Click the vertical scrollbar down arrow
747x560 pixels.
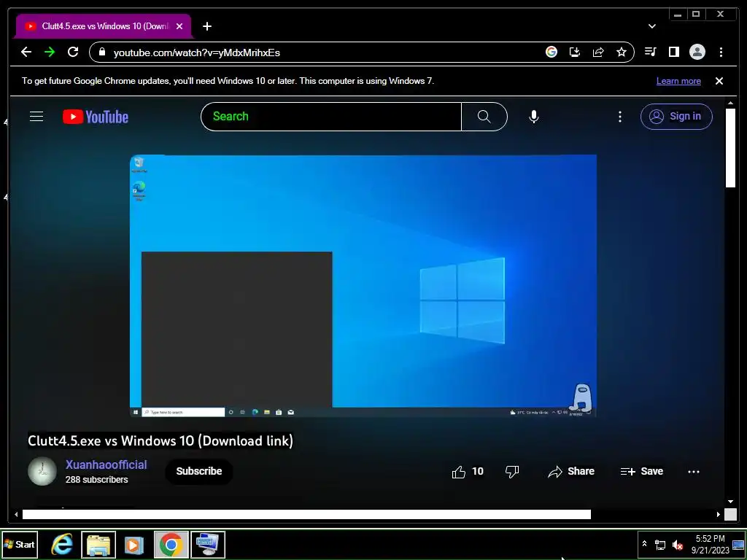click(730, 502)
